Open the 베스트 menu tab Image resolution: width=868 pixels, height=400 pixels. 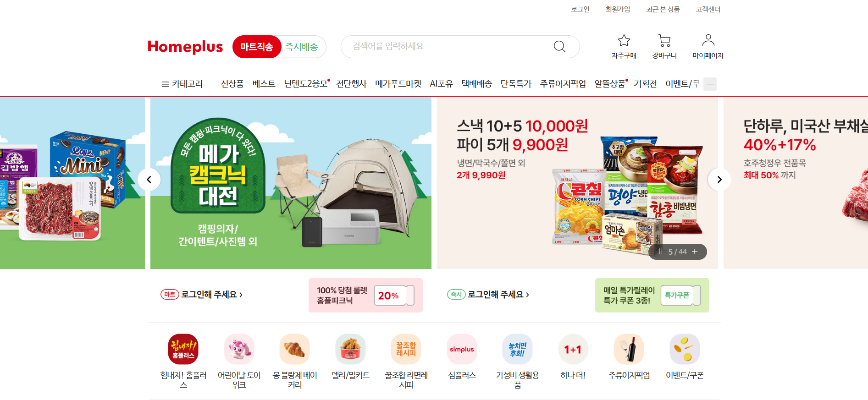point(264,84)
